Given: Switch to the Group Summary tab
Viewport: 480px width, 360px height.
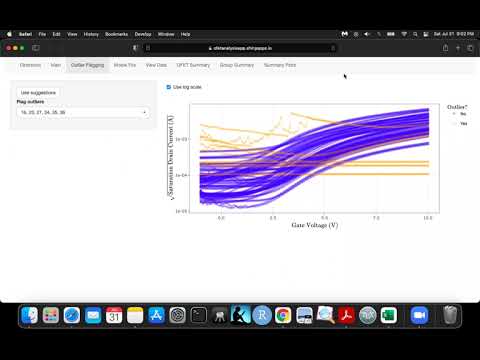Looking at the screenshot, I should pyautogui.click(x=237, y=65).
